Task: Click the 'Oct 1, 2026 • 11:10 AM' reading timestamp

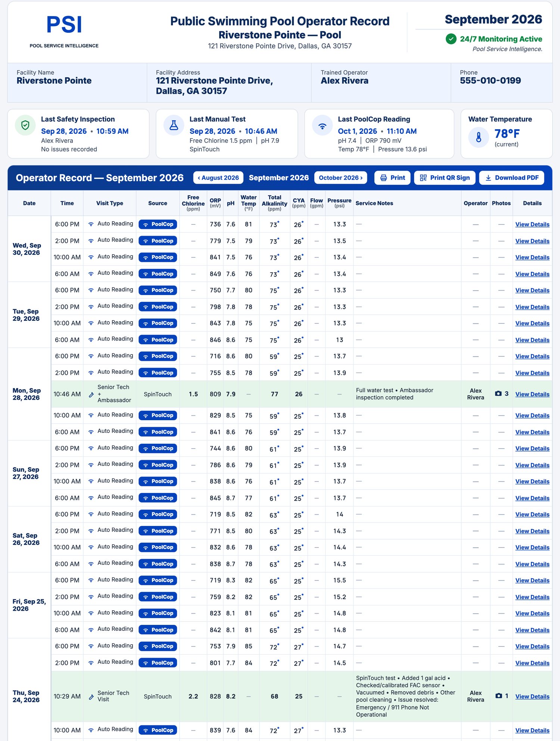Action: click(377, 131)
